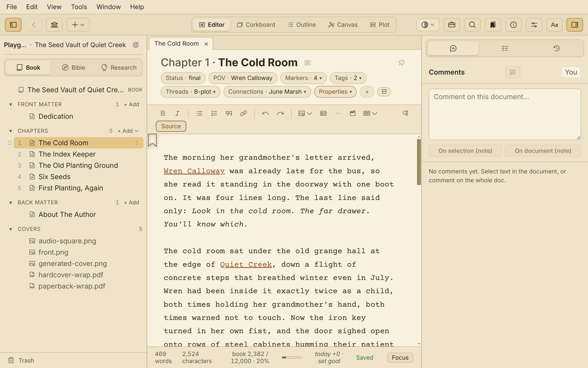The image size is (588, 368).
Task: Toggle the Source view button
Action: coord(171,126)
